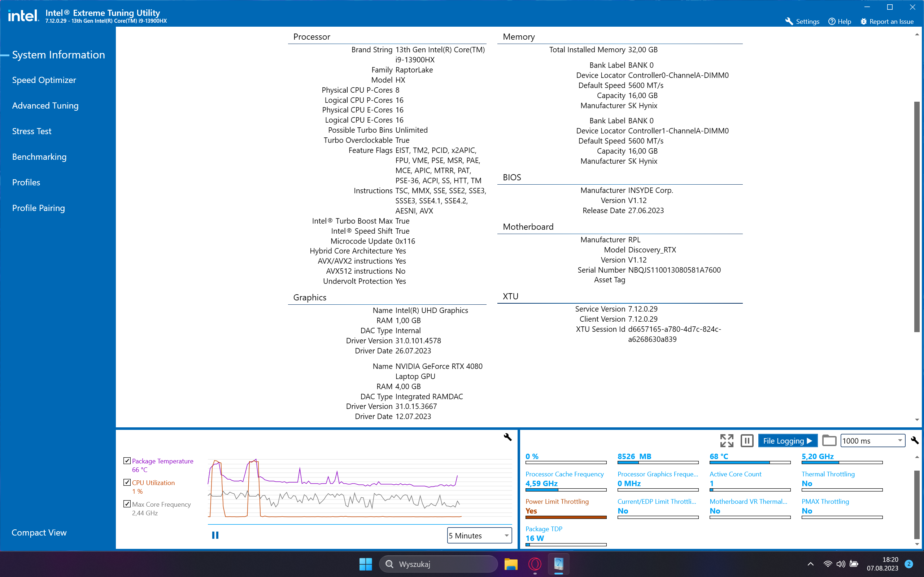Image resolution: width=924 pixels, height=577 pixels.
Task: Disable the Max Core Frequency checkbox
Action: pyautogui.click(x=127, y=504)
